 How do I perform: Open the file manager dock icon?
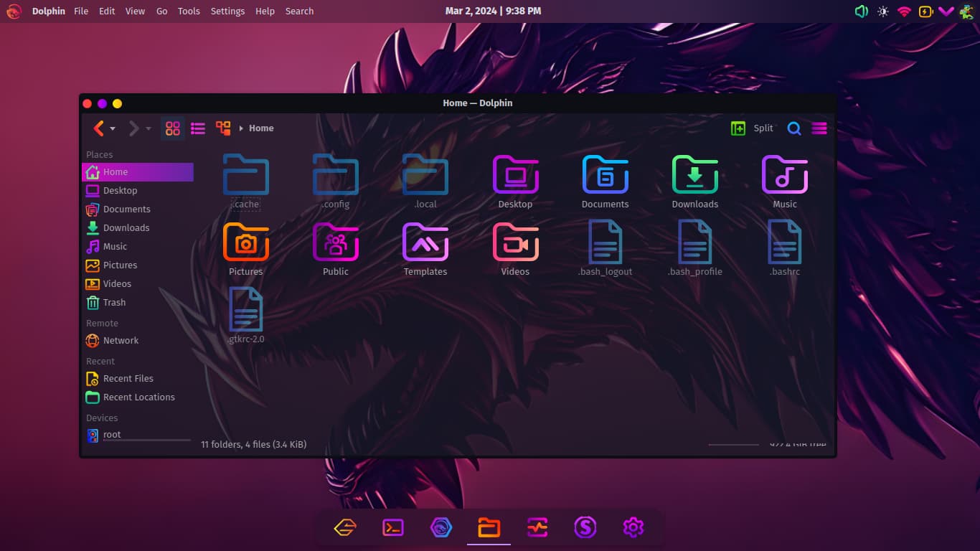pyautogui.click(x=489, y=528)
